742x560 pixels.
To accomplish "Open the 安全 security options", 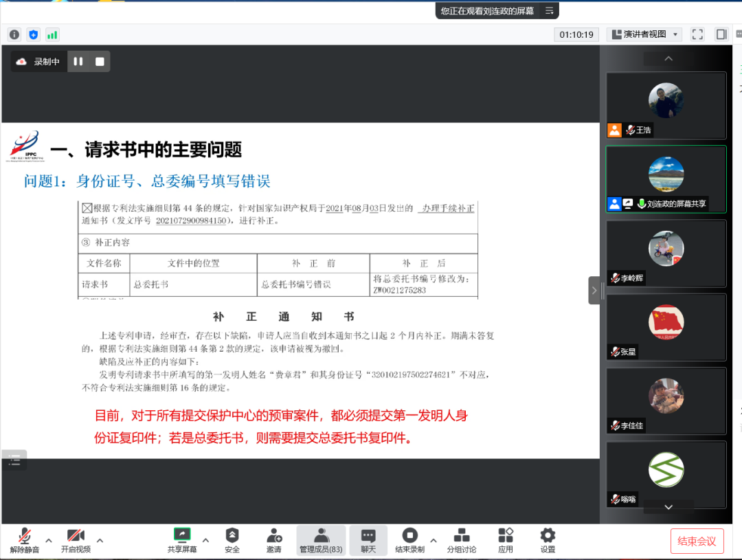I will pos(232,540).
